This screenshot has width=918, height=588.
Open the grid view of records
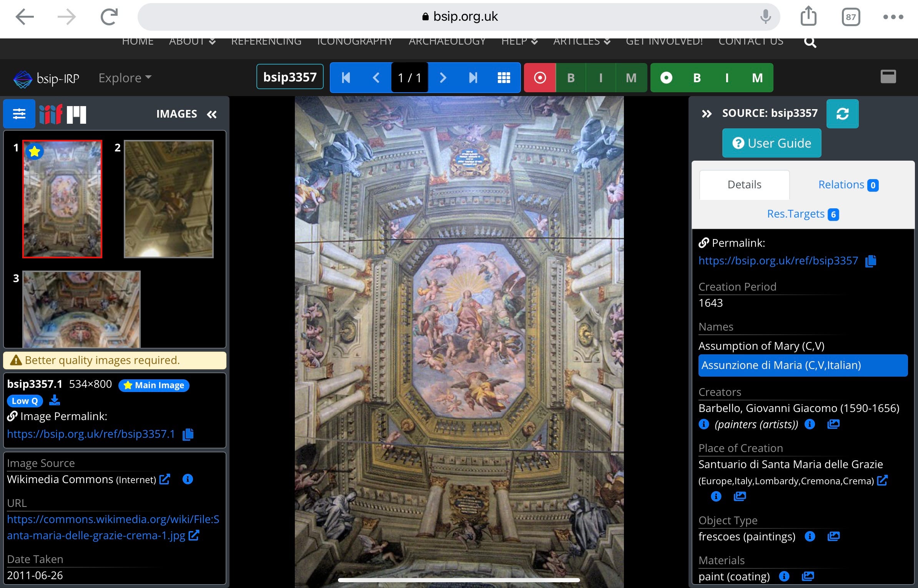point(504,78)
